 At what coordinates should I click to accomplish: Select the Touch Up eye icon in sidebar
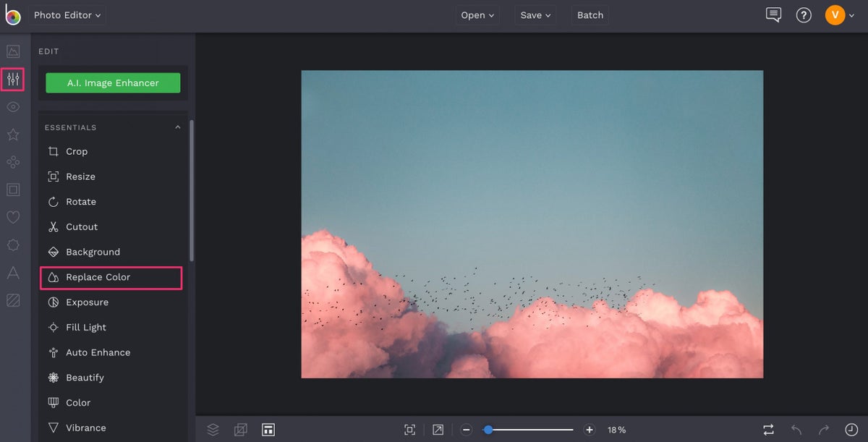[x=12, y=106]
